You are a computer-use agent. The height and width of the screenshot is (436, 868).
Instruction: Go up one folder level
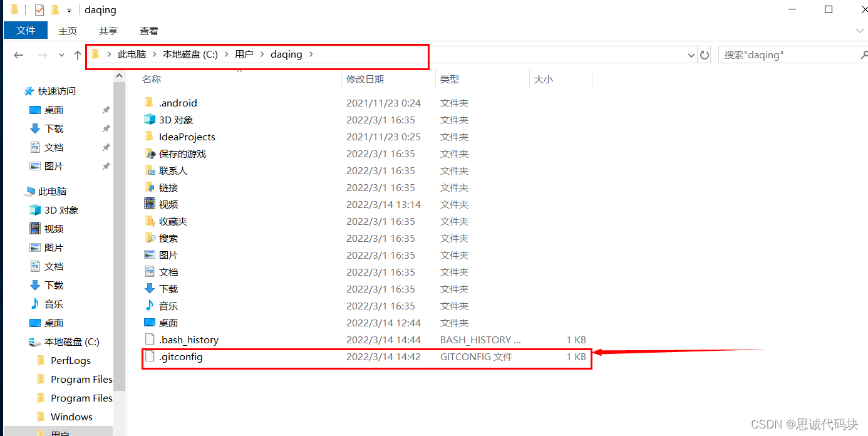click(78, 55)
